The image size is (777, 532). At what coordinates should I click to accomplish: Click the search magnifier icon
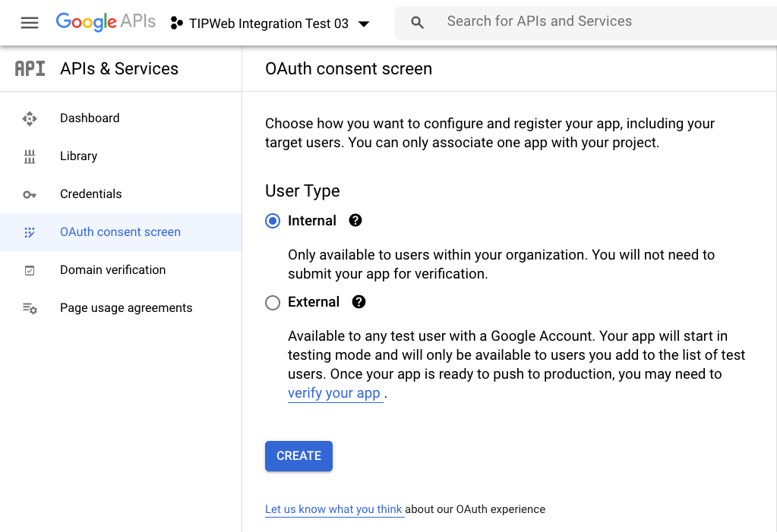pyautogui.click(x=417, y=22)
